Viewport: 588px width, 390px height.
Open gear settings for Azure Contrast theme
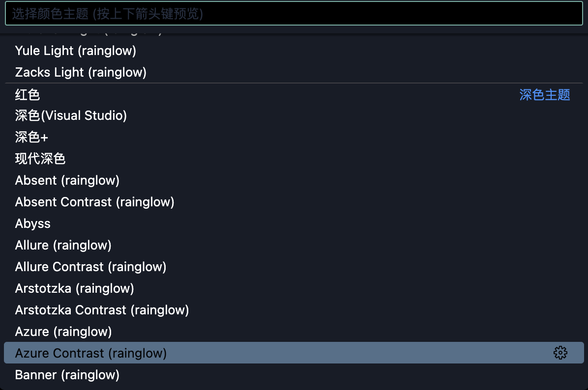pyautogui.click(x=560, y=353)
